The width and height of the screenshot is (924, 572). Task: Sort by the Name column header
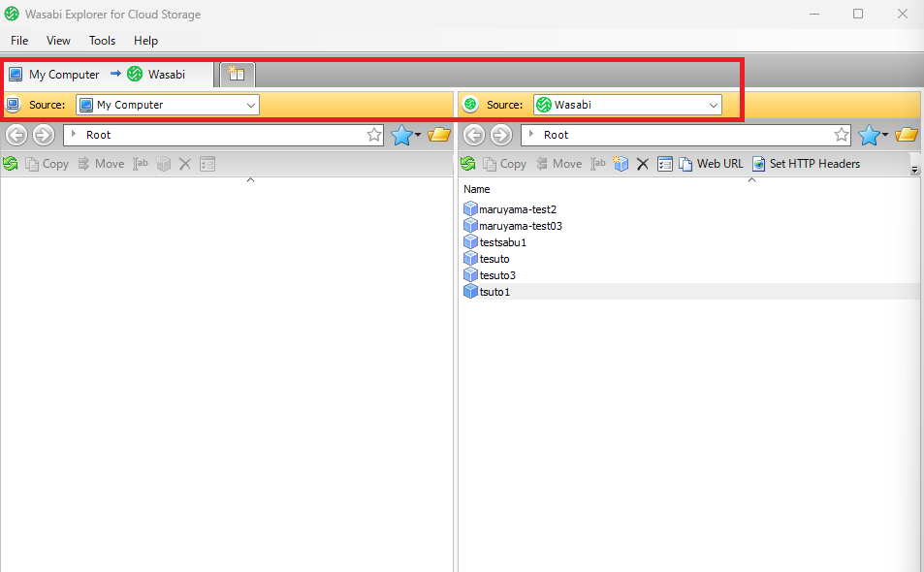(x=477, y=189)
